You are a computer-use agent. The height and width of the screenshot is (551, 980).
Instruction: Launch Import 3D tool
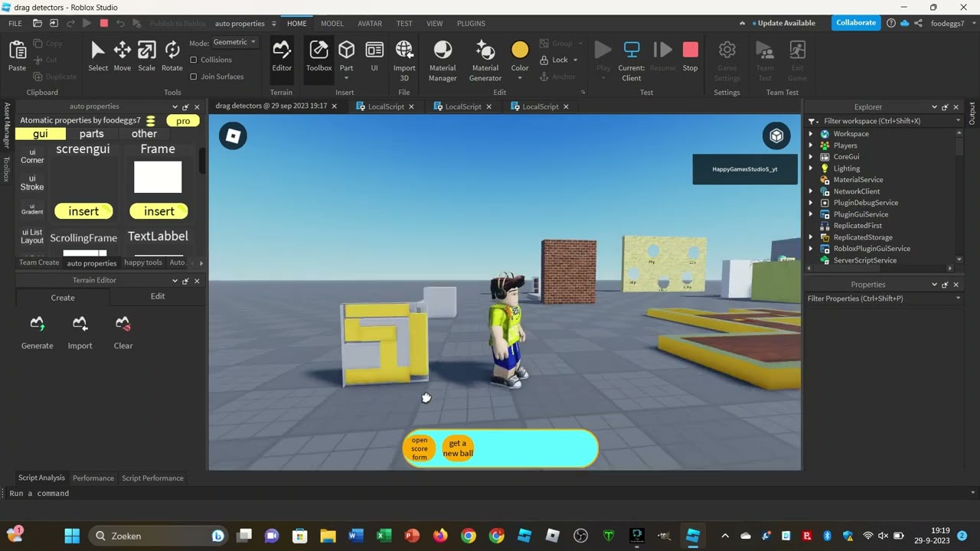click(404, 60)
